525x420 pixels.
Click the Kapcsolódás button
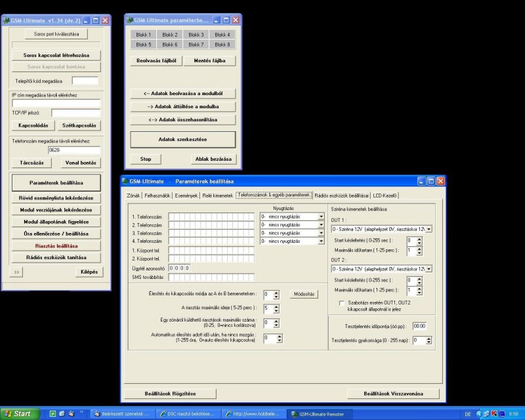(x=33, y=125)
